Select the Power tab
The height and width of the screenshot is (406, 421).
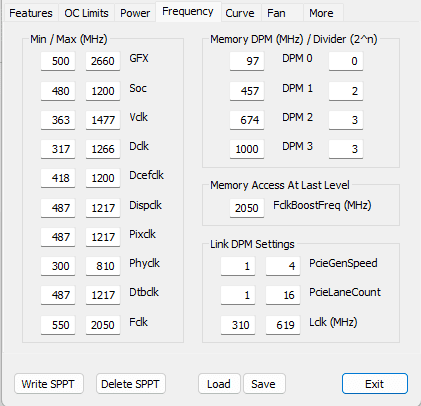[135, 13]
